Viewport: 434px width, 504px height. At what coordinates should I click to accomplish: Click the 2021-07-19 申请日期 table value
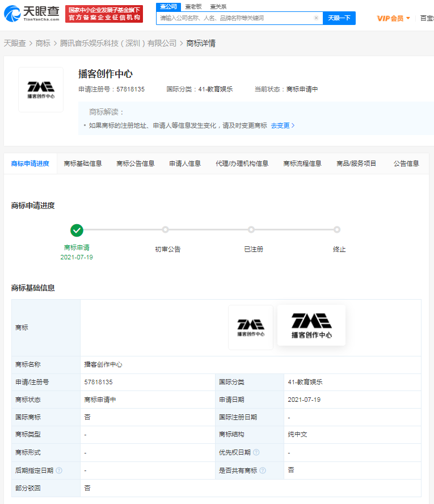[304, 400]
